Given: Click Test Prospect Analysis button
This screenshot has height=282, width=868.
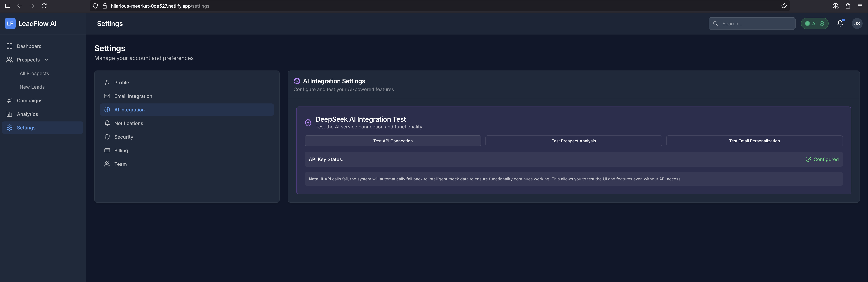Looking at the screenshot, I should pos(573,141).
